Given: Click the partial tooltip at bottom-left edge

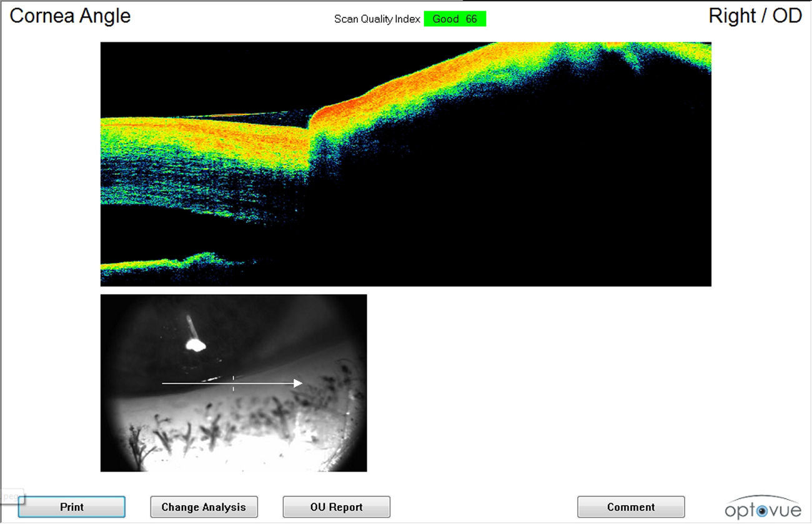Looking at the screenshot, I should 11,497.
